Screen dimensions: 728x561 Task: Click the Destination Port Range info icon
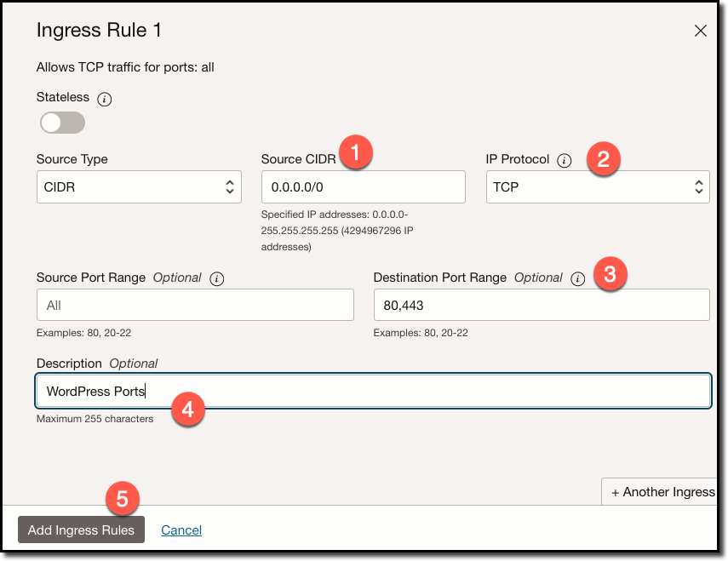[x=577, y=278]
